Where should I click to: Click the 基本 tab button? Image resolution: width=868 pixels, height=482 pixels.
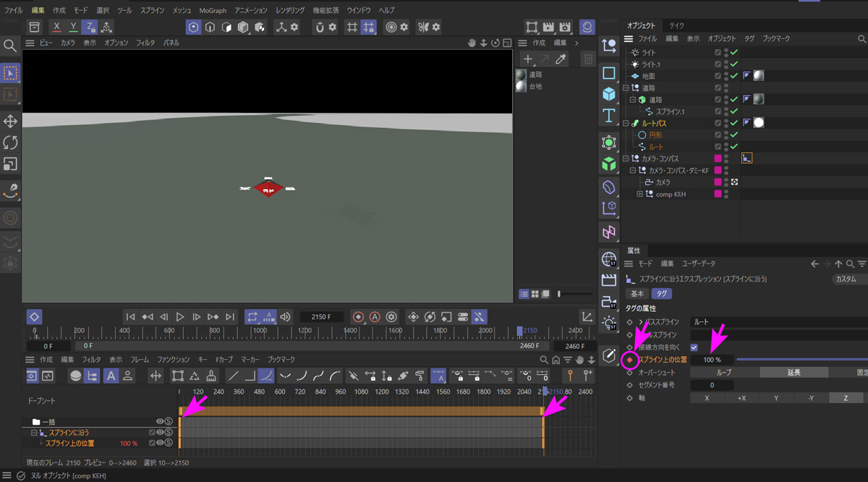[637, 294]
